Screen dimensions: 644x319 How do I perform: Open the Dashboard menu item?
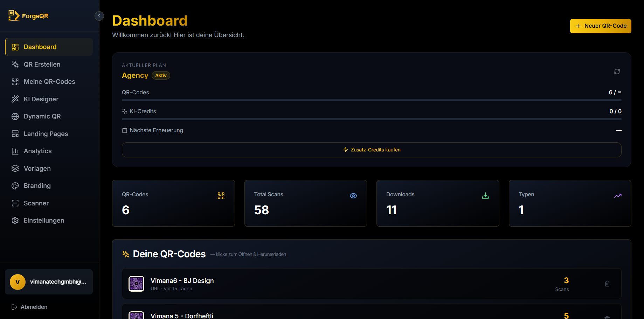49,47
